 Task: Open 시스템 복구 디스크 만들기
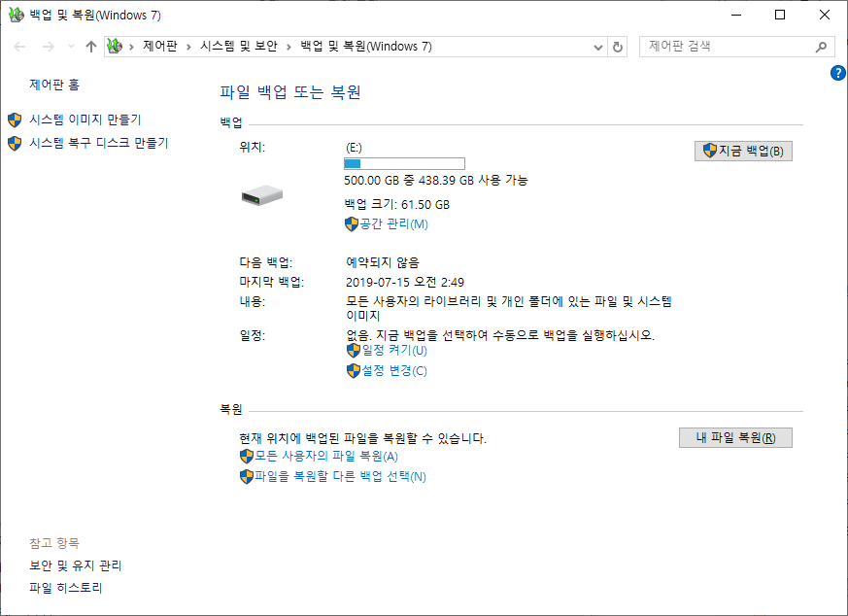click(98, 144)
